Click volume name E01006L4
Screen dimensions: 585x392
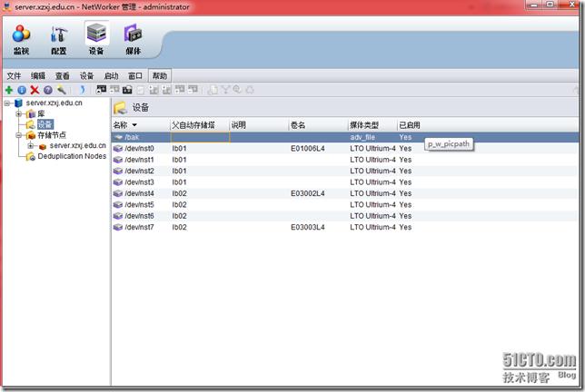pyautogui.click(x=308, y=149)
